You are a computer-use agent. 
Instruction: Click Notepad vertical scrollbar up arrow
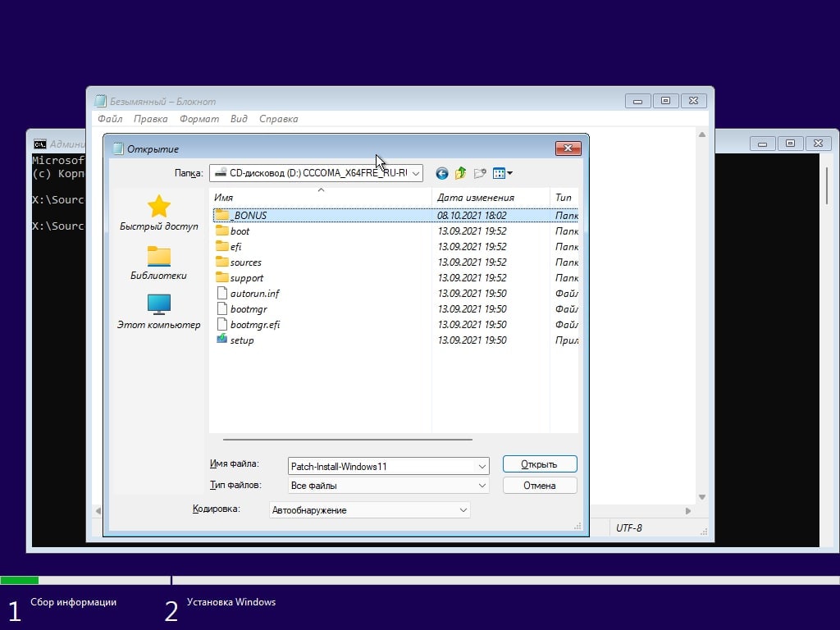[x=702, y=135]
